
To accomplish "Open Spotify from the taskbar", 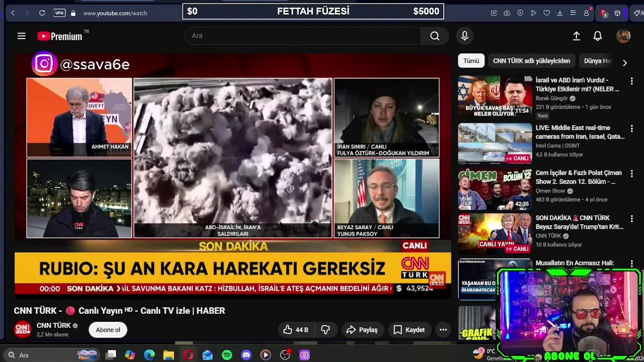I will [x=227, y=355].
